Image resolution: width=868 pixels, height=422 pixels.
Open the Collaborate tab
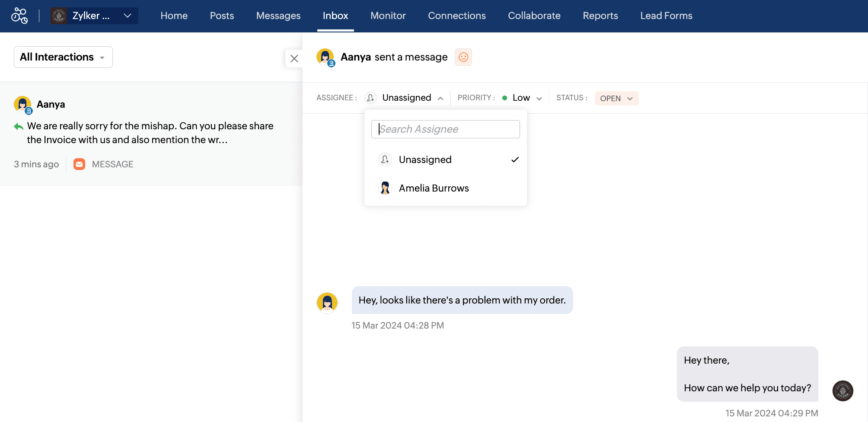(534, 16)
